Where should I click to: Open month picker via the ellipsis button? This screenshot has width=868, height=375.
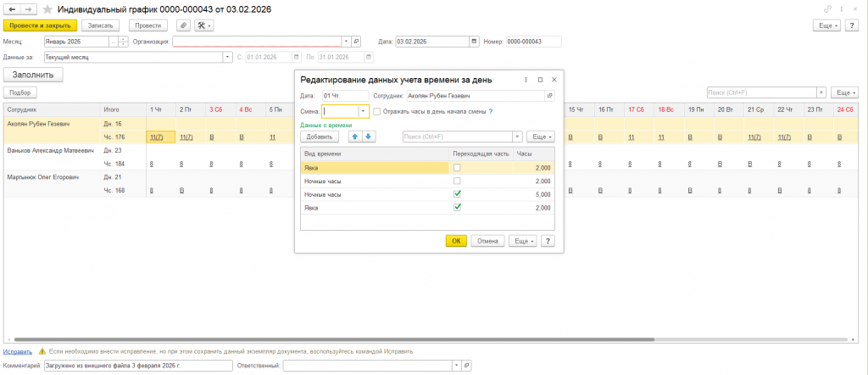click(x=114, y=42)
